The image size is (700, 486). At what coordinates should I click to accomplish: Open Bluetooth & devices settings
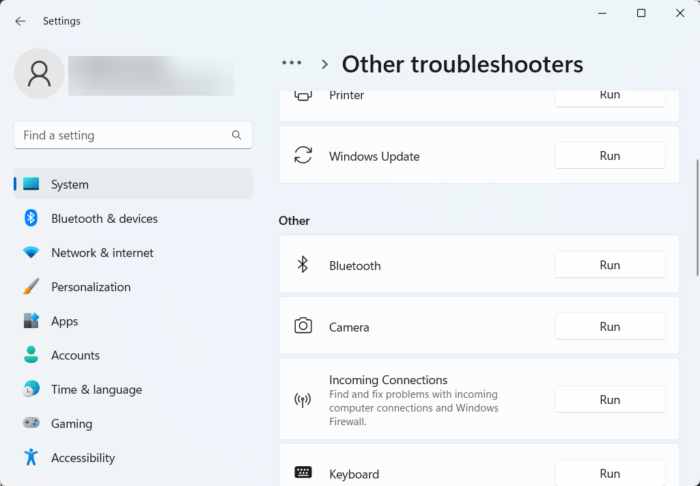(104, 218)
